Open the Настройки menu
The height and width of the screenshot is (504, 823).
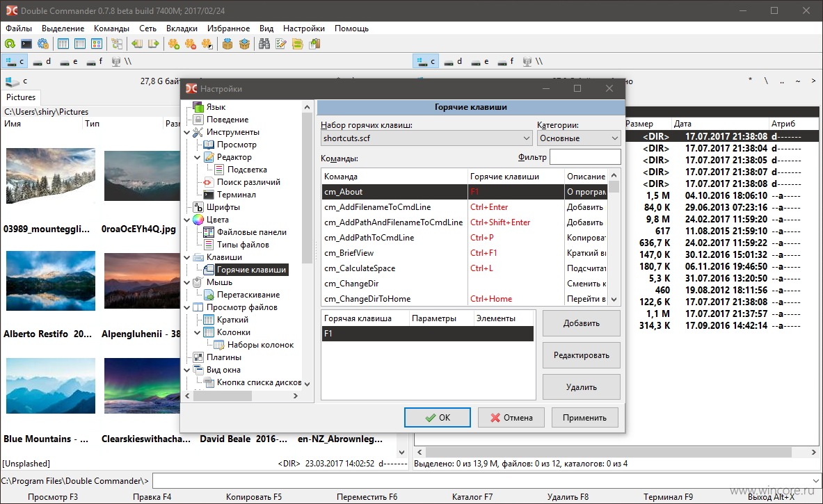coord(304,29)
